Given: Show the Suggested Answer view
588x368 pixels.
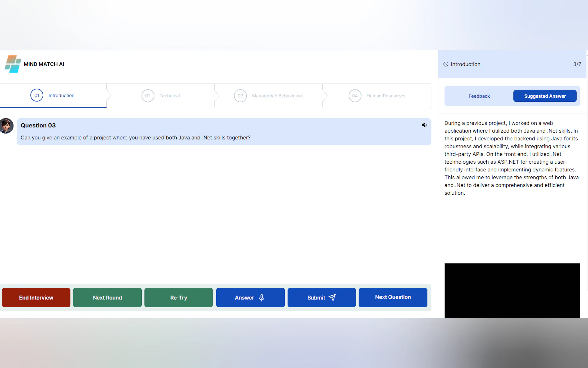Looking at the screenshot, I should (544, 96).
